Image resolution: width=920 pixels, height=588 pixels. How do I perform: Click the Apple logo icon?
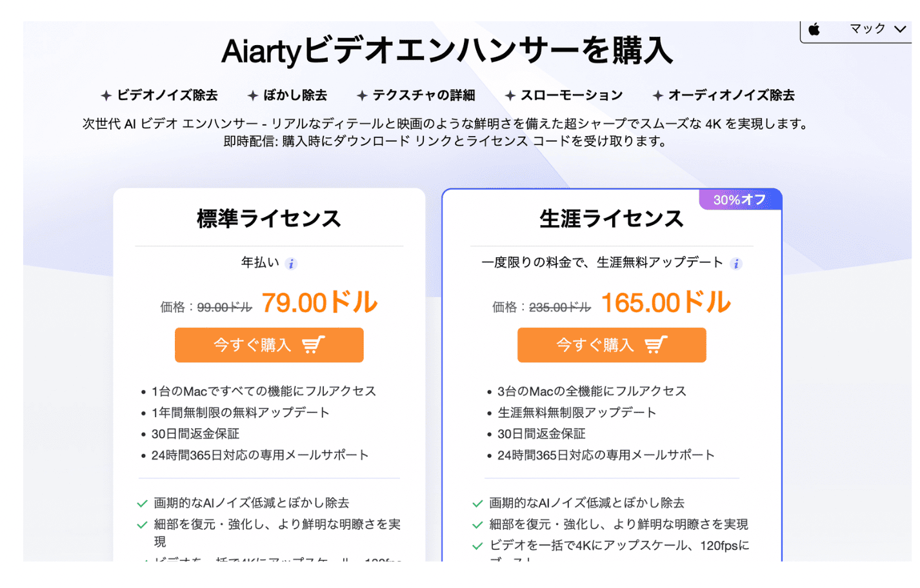click(814, 29)
